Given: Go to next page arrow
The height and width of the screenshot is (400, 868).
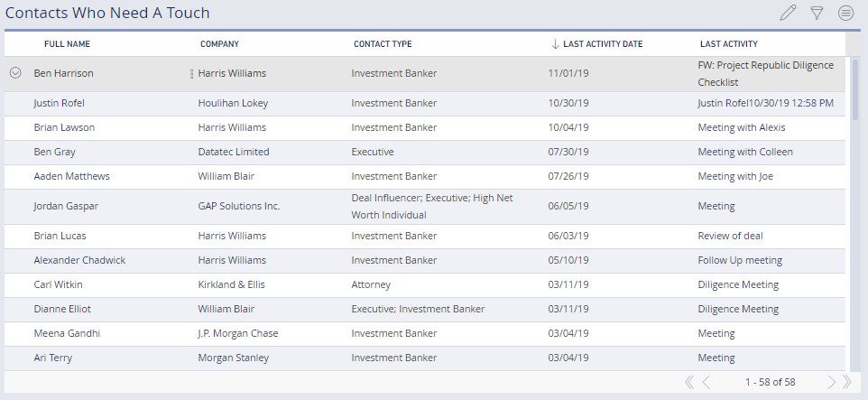Looking at the screenshot, I should pyautogui.click(x=831, y=382).
